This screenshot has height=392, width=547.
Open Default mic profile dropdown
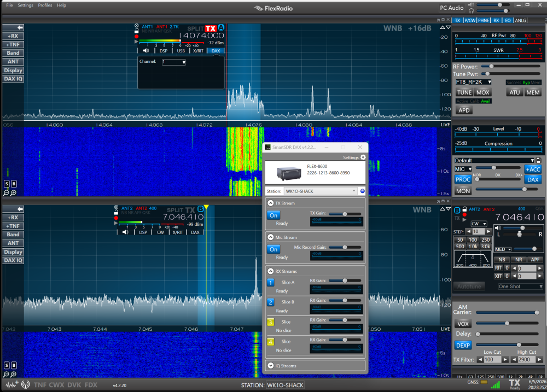coord(494,160)
